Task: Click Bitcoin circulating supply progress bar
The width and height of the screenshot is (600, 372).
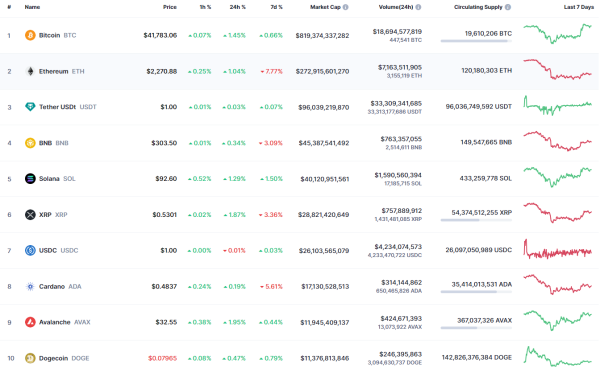Action: coord(476,41)
